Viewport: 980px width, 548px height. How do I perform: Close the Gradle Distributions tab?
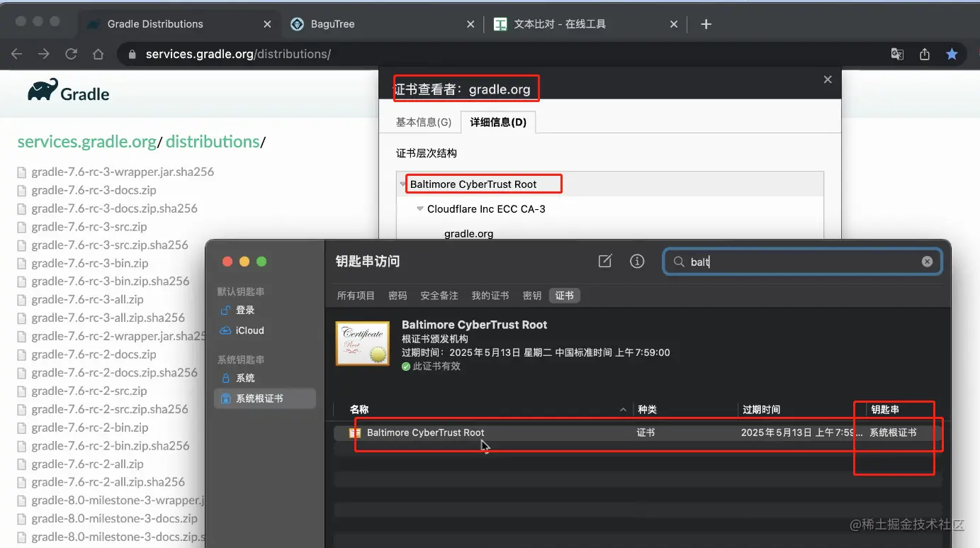pos(267,24)
